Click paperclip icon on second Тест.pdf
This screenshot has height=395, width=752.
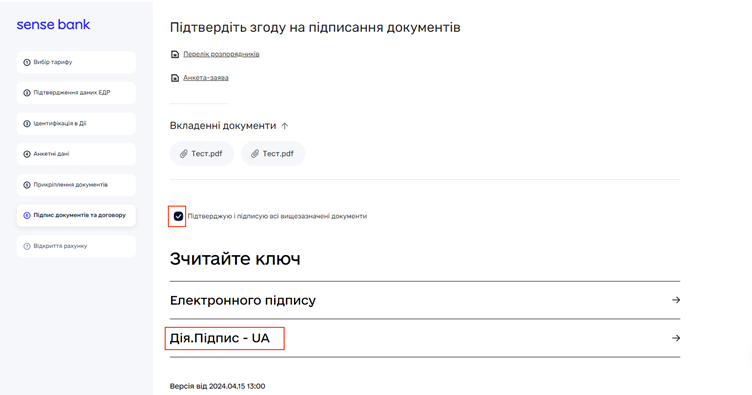[x=255, y=153]
